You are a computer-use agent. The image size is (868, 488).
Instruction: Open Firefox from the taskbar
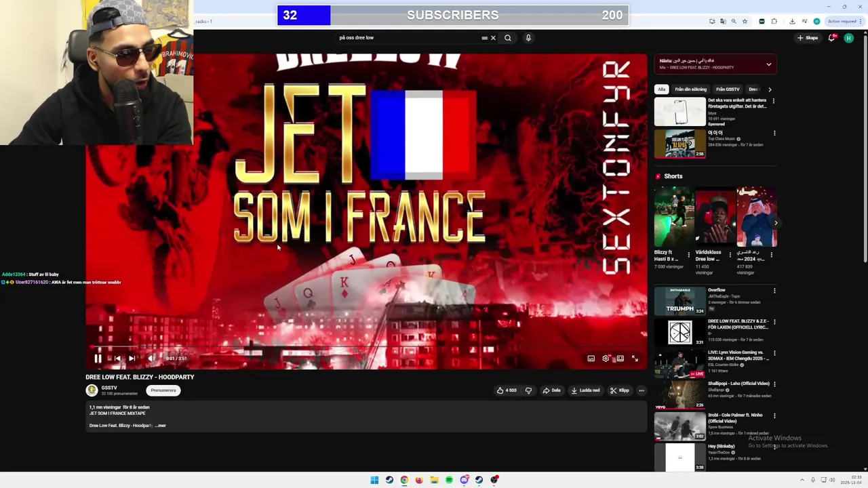[x=419, y=480]
